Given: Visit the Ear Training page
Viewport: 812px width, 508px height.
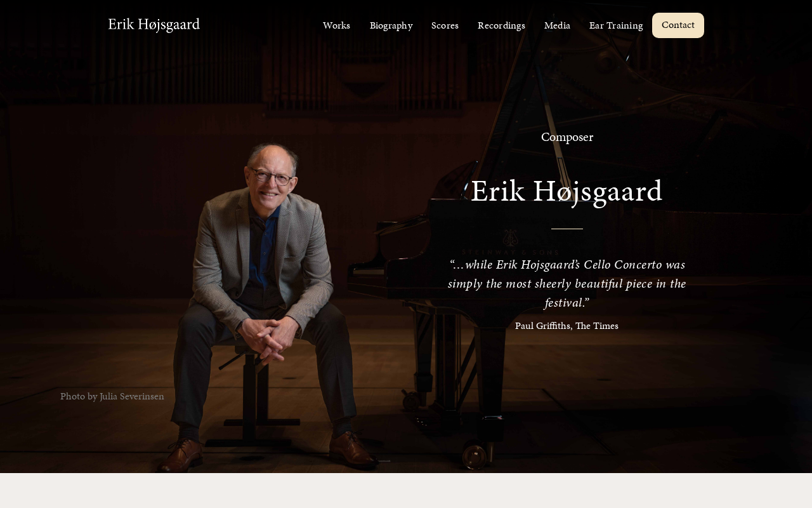Looking at the screenshot, I should coord(616,25).
